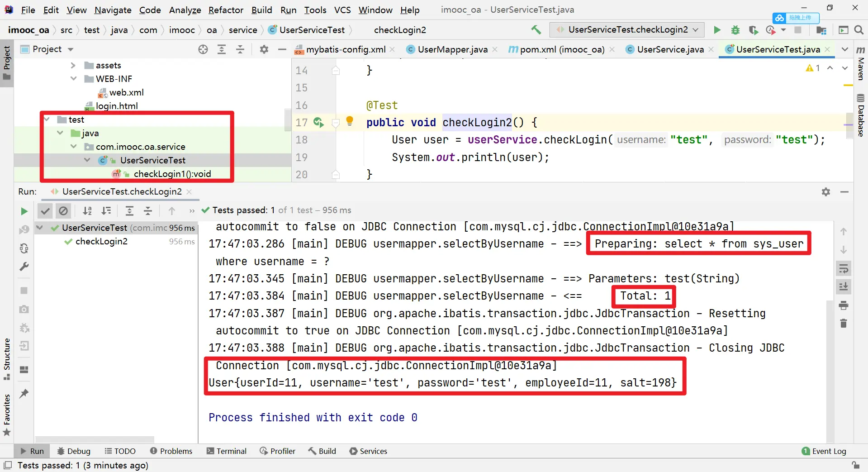The image size is (868, 472).
Task: Open the UserServiceTest.checkLogin2 run configuration dropdown
Action: pos(627,30)
